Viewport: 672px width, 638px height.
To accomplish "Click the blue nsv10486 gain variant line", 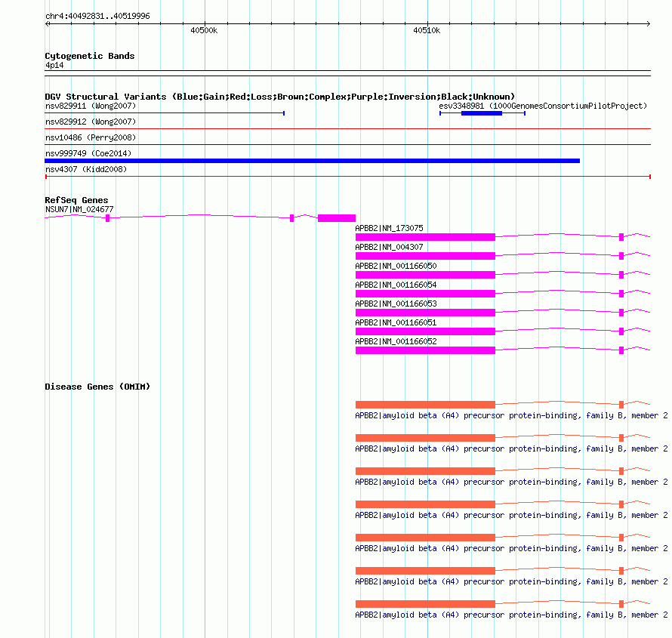I will [x=347, y=144].
